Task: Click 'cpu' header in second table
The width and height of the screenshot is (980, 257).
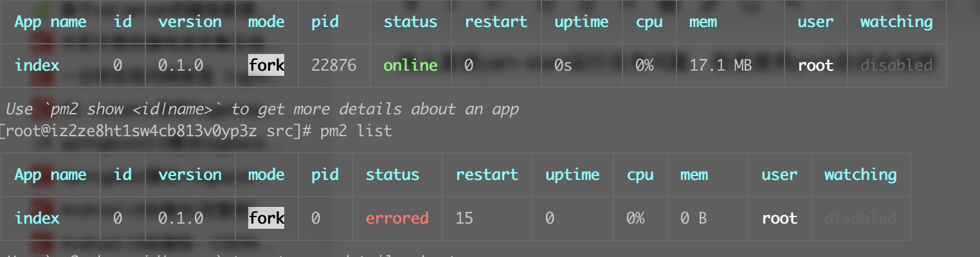Action: (x=640, y=175)
